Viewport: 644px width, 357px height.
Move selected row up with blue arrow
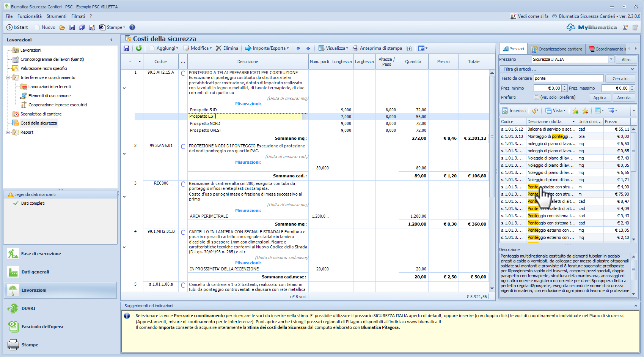pyautogui.click(x=298, y=48)
